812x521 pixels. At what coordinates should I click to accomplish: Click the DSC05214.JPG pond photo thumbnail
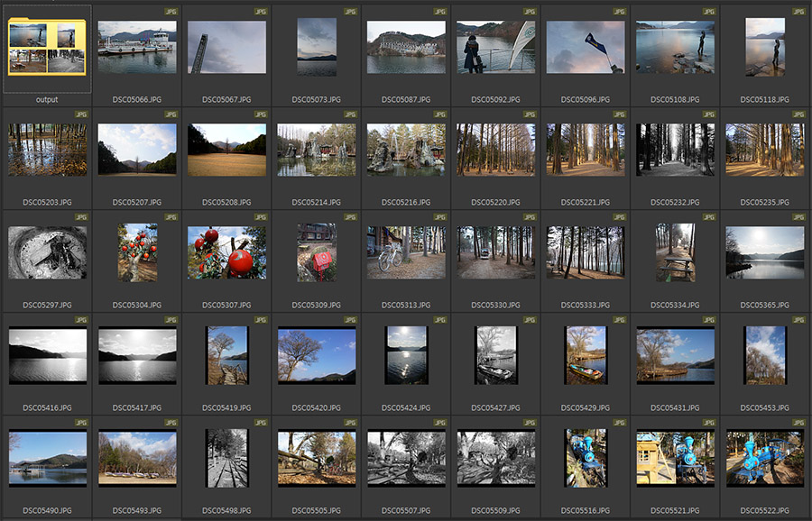point(316,150)
